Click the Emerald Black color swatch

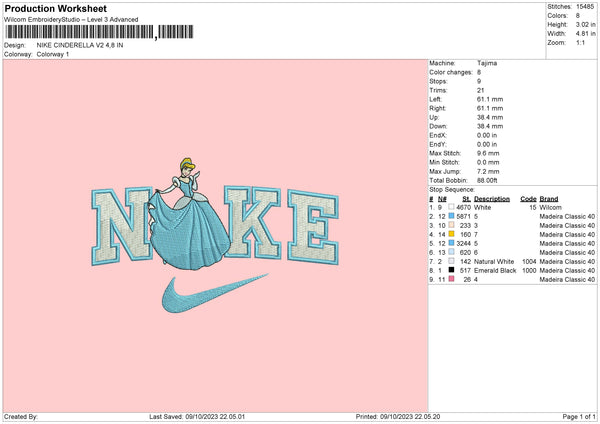[x=451, y=270]
